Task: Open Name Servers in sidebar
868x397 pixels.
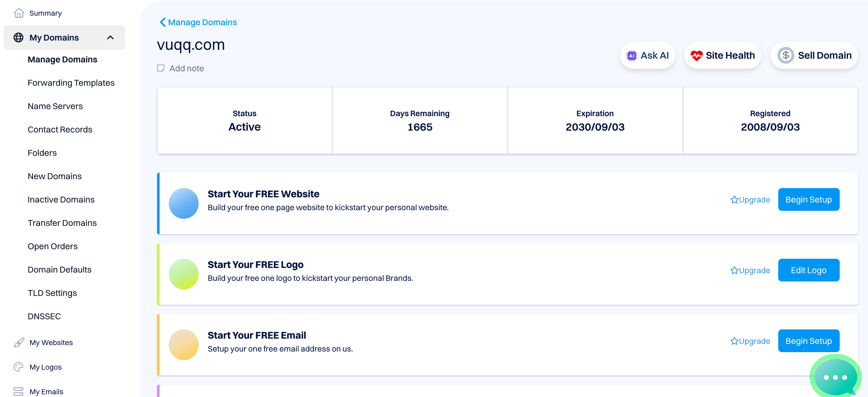Action: [55, 106]
